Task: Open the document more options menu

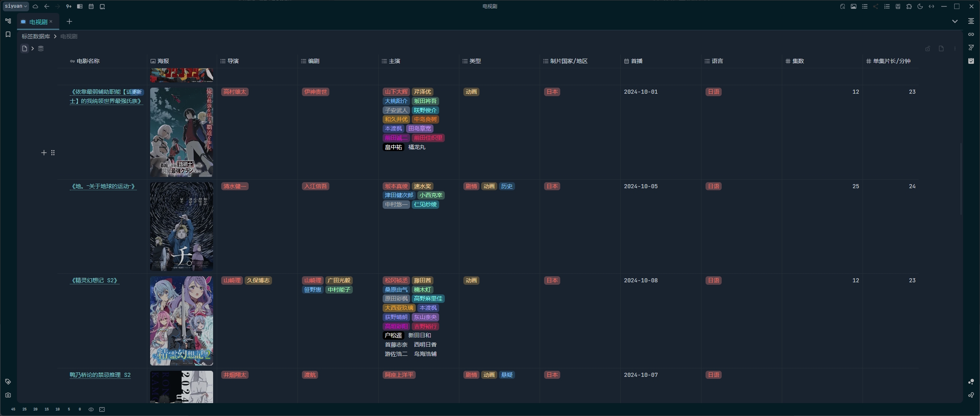Action: click(955, 48)
